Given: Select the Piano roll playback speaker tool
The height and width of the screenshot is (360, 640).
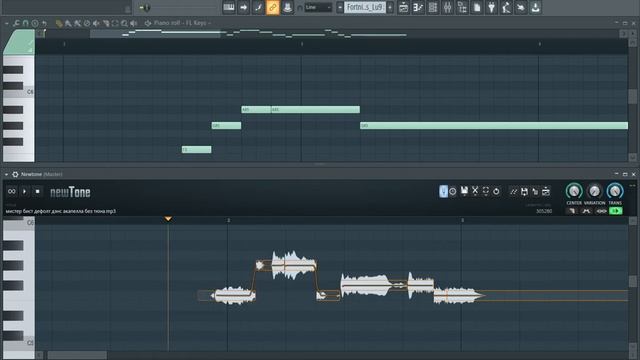Looking at the screenshot, I should point(134,23).
